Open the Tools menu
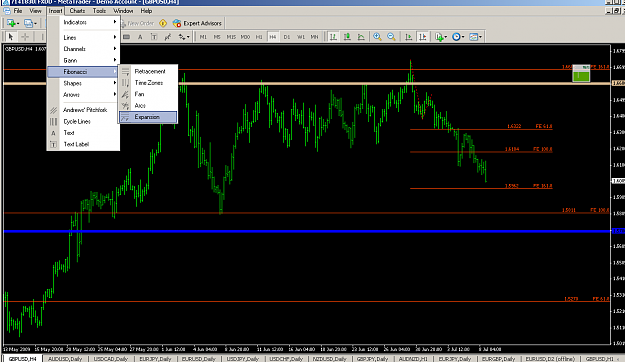This screenshot has height=362, width=625. (99, 11)
